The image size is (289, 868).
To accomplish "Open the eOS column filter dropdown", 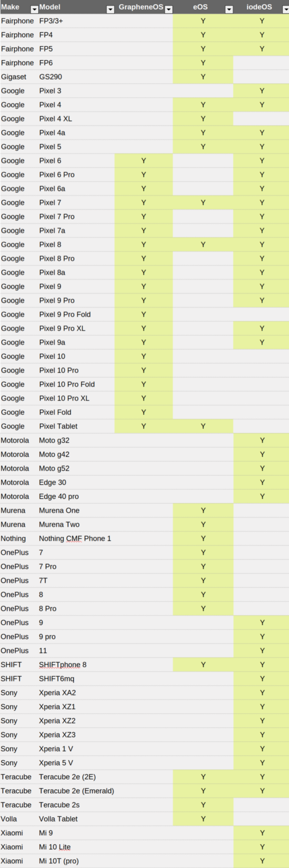I will point(229,9).
